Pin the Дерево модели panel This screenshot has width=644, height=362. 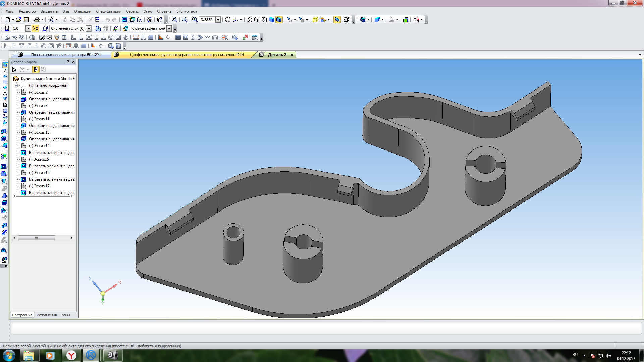point(68,62)
